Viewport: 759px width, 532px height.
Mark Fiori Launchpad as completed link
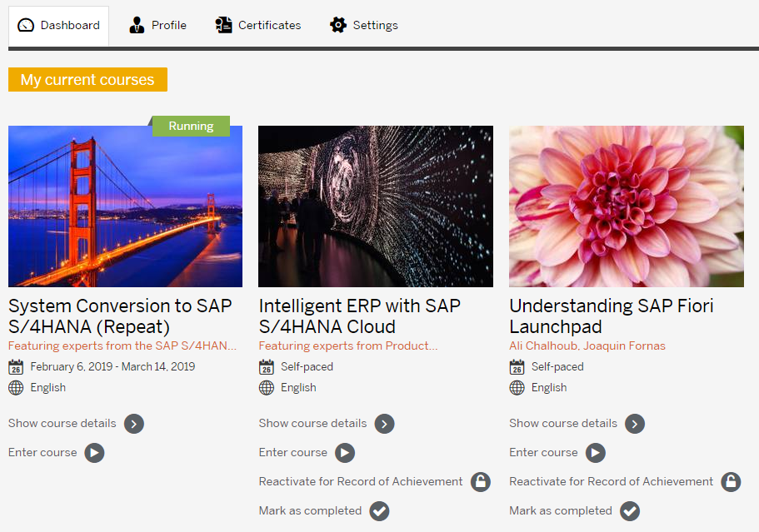click(561, 510)
